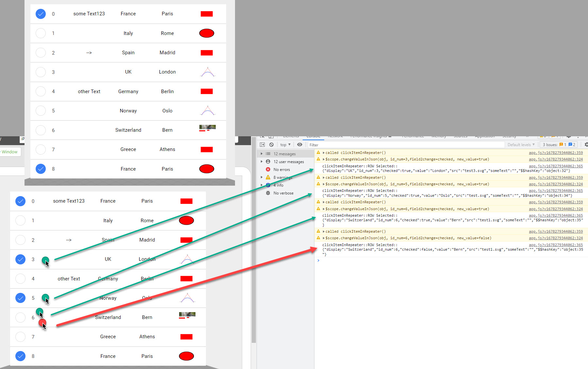Expand first called clickItemInRepeater() log entry

click(x=324, y=153)
